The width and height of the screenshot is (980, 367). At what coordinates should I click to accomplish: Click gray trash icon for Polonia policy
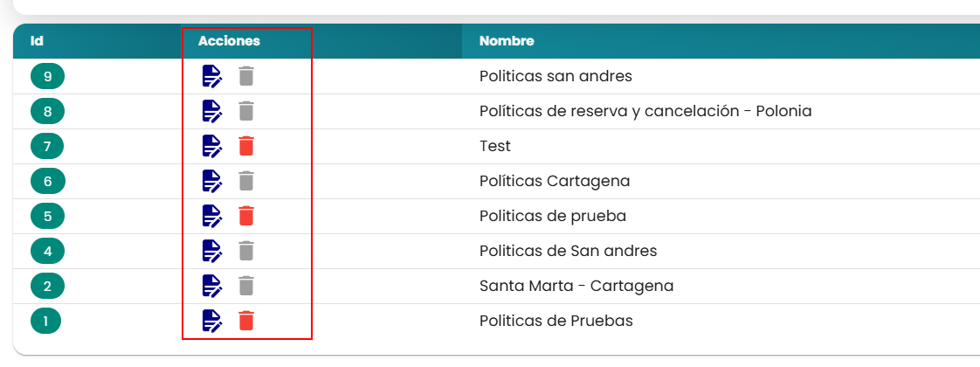pos(247,111)
